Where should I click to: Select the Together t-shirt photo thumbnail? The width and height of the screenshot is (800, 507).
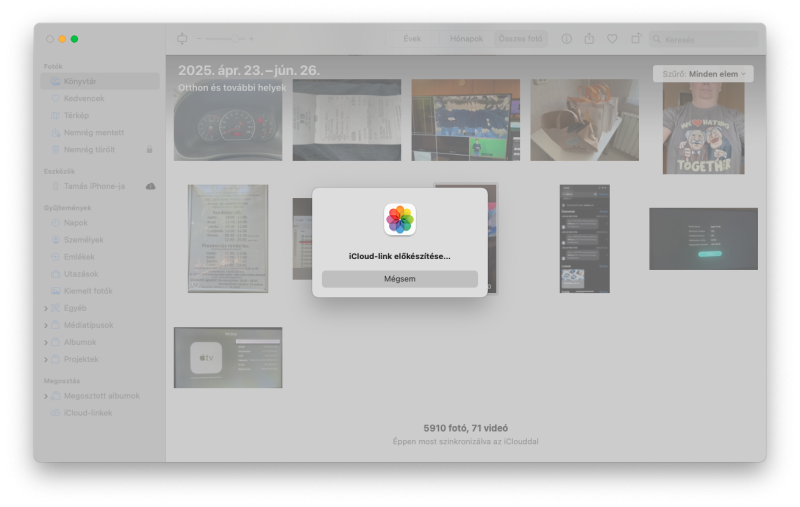click(x=704, y=128)
